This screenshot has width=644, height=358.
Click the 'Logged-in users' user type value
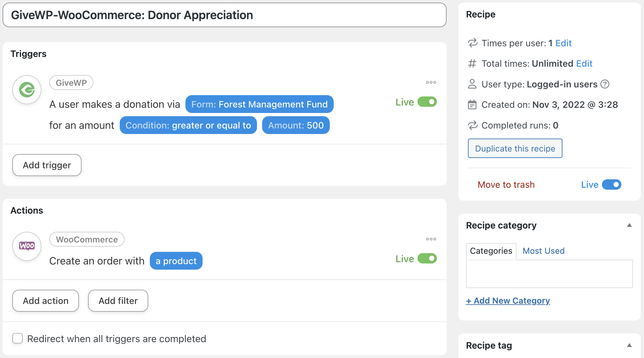coord(562,84)
